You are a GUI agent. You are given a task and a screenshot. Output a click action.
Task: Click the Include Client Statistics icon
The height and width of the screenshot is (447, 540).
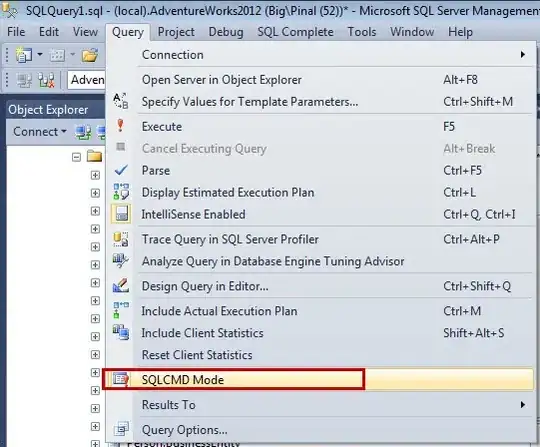(x=121, y=332)
